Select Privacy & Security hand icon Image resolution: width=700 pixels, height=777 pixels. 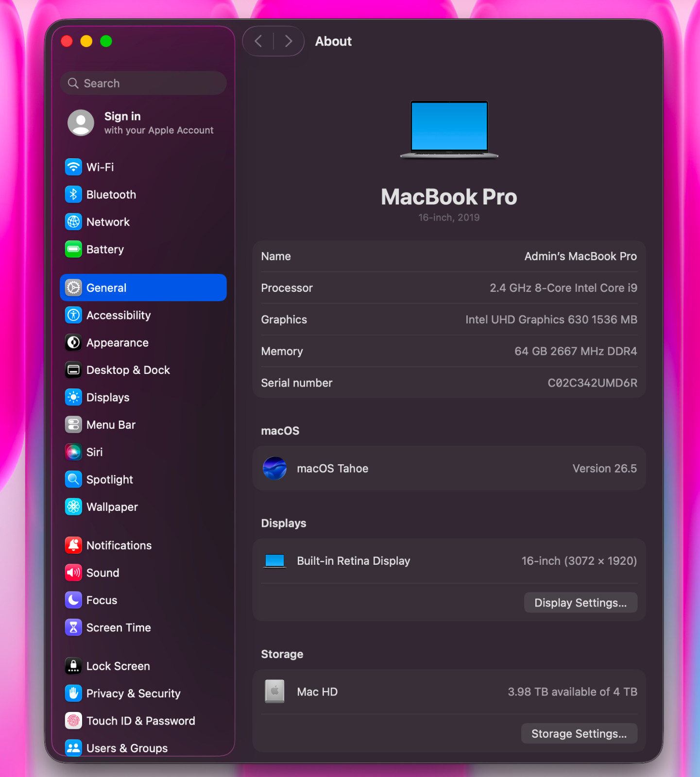pyautogui.click(x=73, y=693)
